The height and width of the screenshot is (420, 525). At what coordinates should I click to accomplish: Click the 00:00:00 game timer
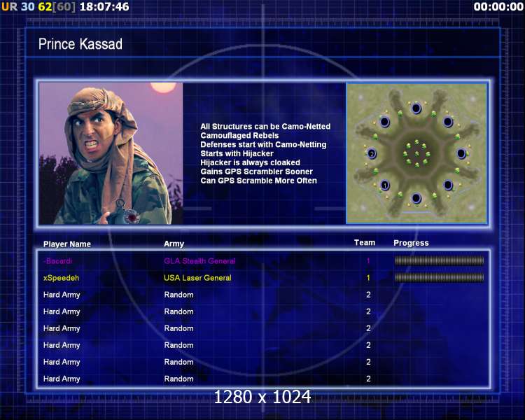tap(498, 7)
